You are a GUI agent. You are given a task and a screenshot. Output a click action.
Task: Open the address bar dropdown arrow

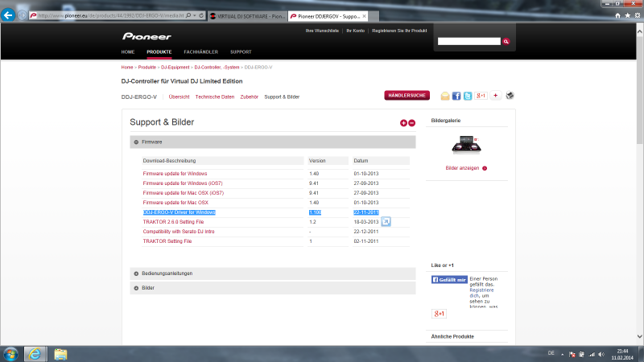pyautogui.click(x=195, y=15)
